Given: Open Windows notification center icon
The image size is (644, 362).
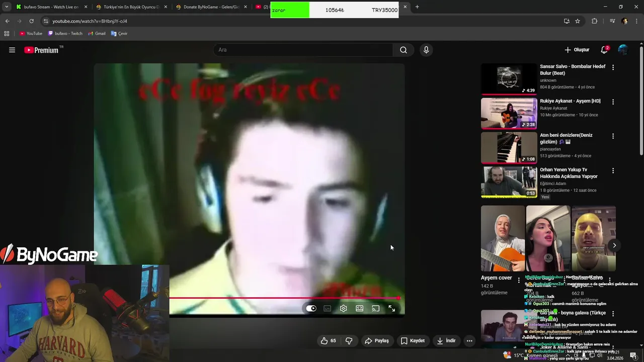Looking at the screenshot, I should tap(633, 355).
